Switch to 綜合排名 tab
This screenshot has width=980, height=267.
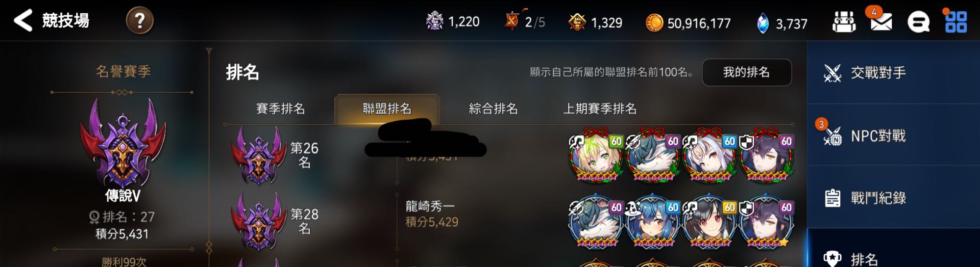click(x=493, y=108)
